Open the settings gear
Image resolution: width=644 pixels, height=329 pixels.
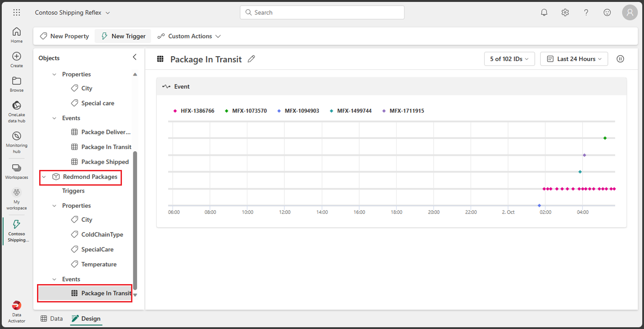click(x=565, y=13)
